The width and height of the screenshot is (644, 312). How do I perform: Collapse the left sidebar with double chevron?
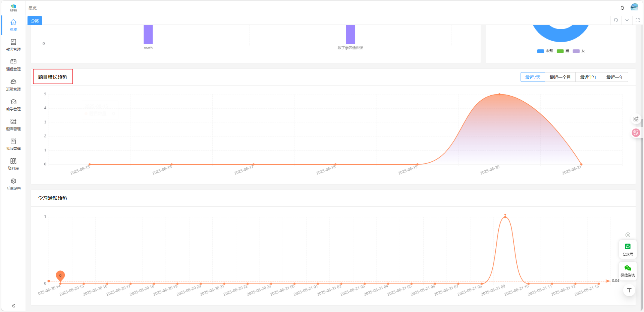click(13, 306)
